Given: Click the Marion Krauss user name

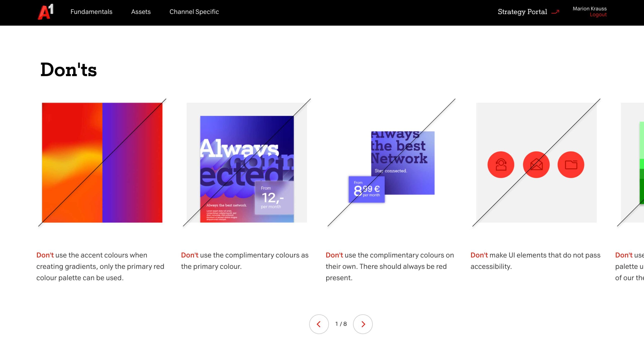Looking at the screenshot, I should click(589, 9).
